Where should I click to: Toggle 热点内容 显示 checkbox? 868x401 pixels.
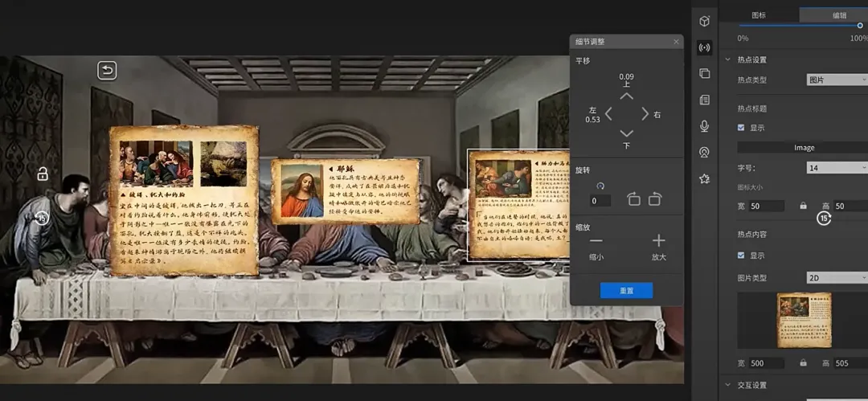(741, 256)
